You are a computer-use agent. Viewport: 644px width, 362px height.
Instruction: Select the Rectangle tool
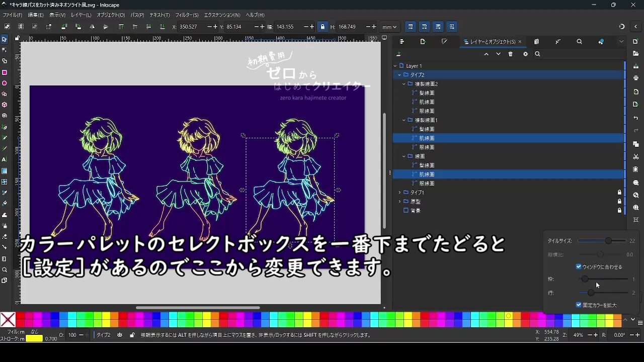5,72
